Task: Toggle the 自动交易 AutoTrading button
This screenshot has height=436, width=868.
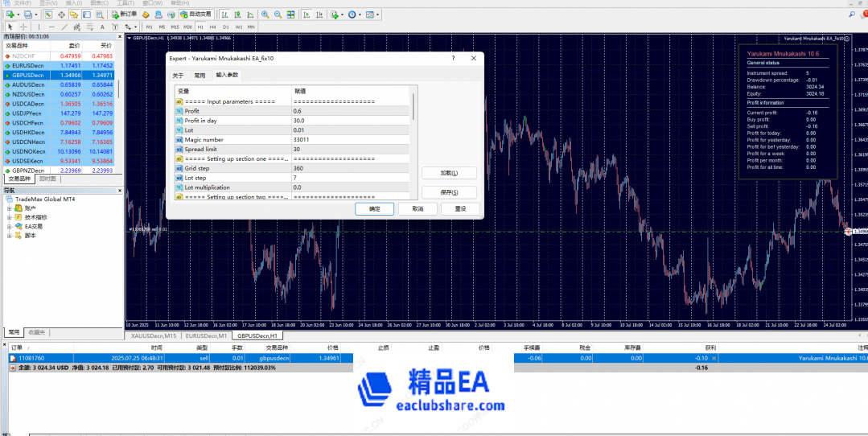Action: [x=196, y=14]
